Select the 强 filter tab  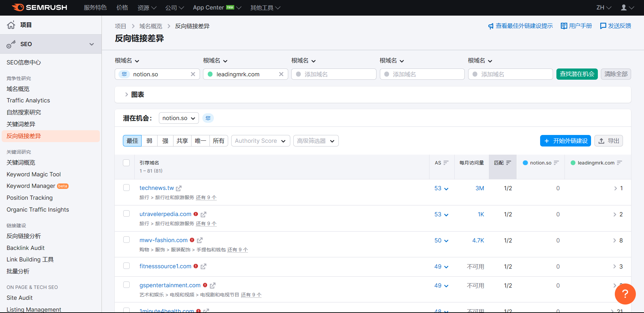165,141
